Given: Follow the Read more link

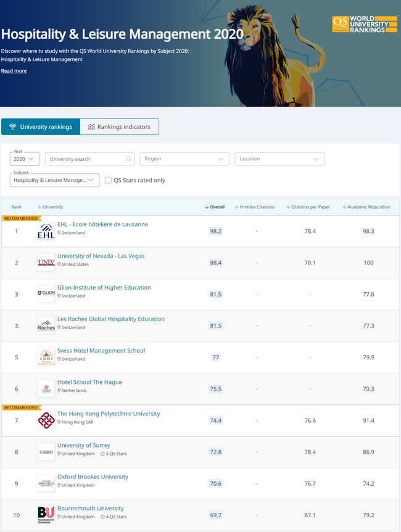Looking at the screenshot, I should pos(14,71).
